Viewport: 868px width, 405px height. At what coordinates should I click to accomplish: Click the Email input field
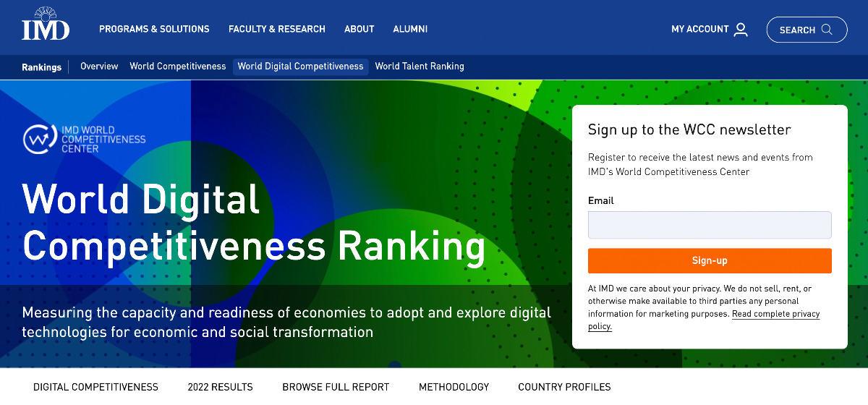709,225
